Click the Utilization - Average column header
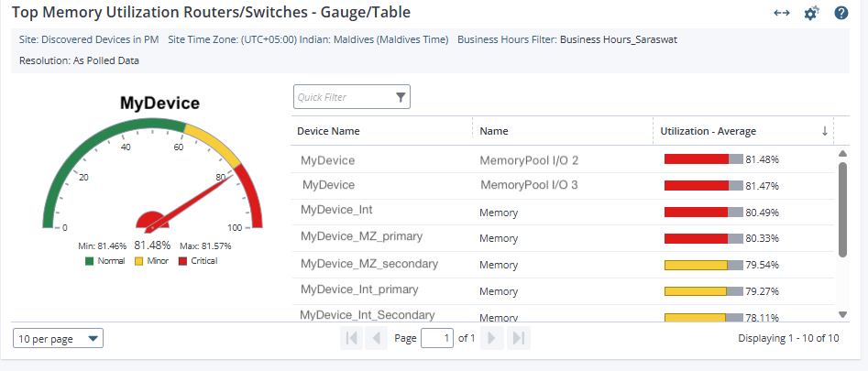The width and height of the screenshot is (868, 371). click(708, 131)
